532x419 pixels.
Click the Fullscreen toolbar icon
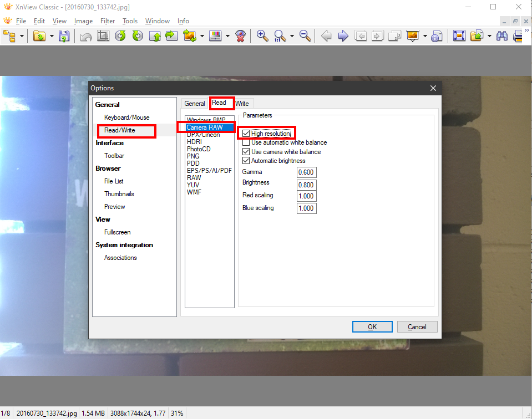coord(459,37)
